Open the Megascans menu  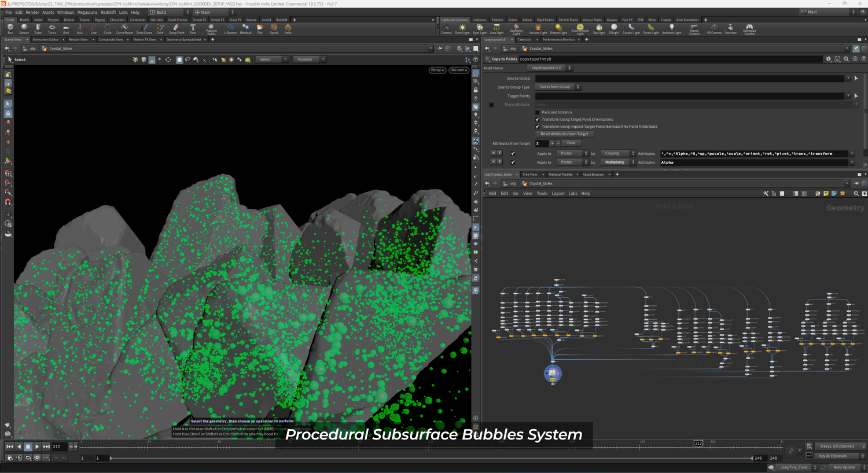(x=87, y=12)
